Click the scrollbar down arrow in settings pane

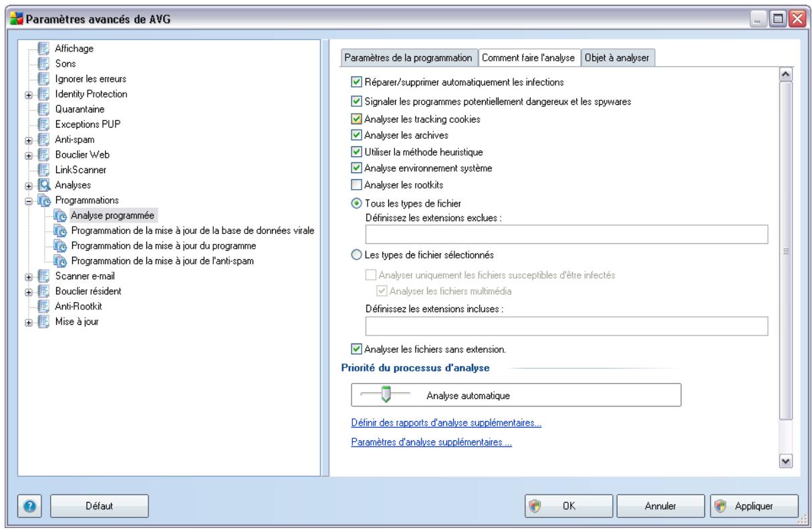point(785,461)
